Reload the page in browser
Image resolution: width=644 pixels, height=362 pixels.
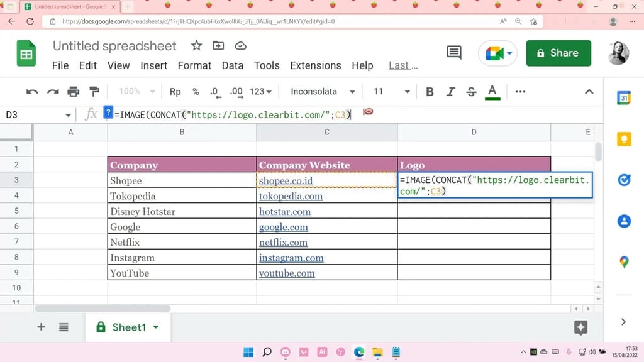click(30, 21)
